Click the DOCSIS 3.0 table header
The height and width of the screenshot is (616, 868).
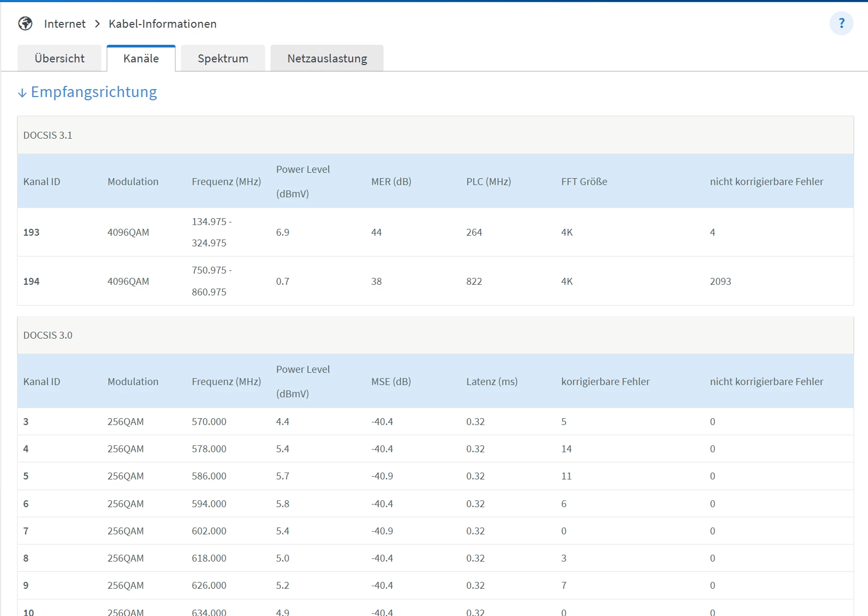(x=47, y=335)
